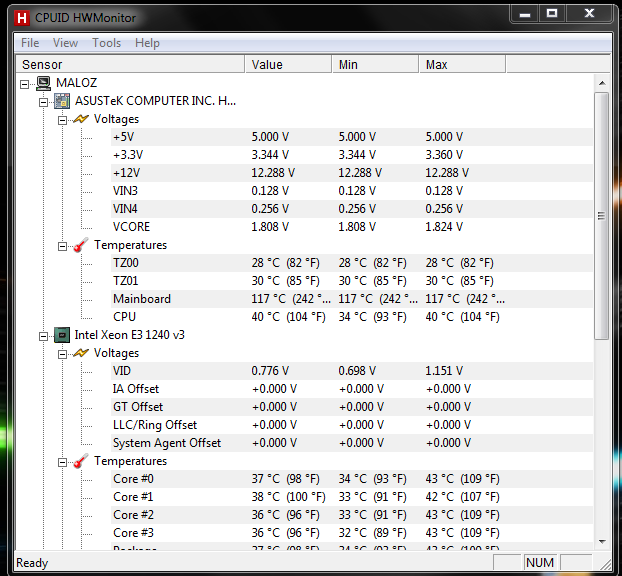Collapse the motherboard Voltages group
622x576 pixels.
62,120
